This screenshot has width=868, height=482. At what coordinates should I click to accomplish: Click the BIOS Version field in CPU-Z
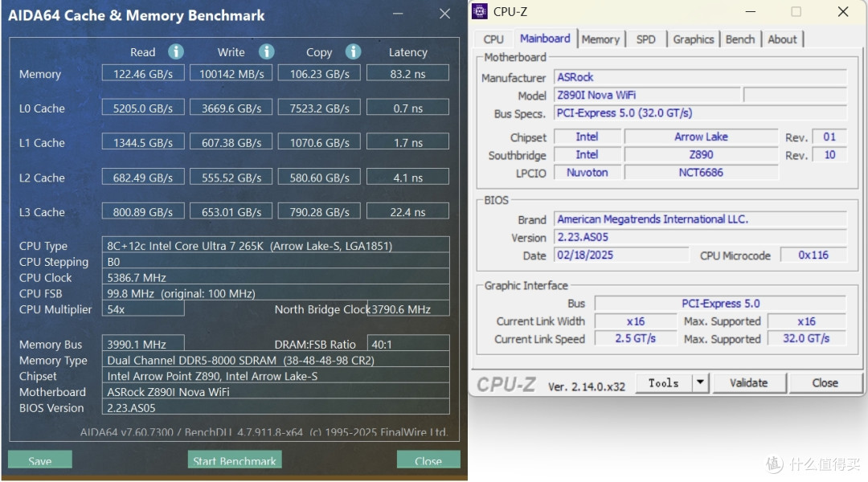click(700, 237)
